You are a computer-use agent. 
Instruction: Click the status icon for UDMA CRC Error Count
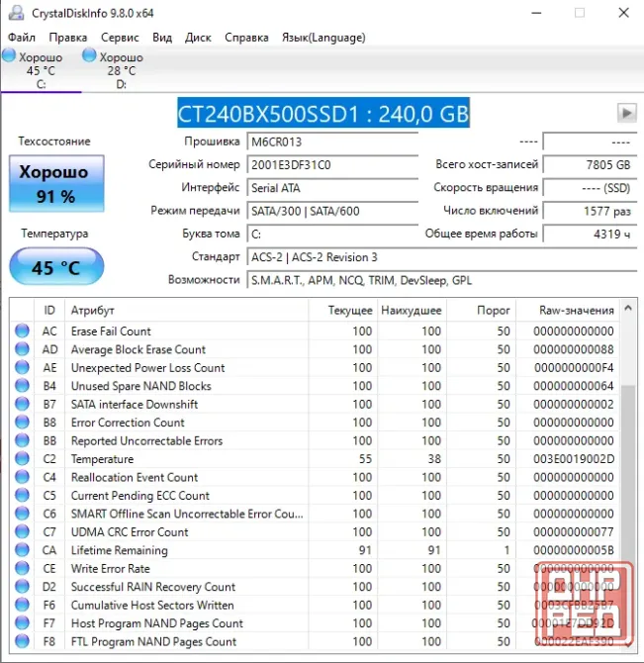tap(22, 531)
